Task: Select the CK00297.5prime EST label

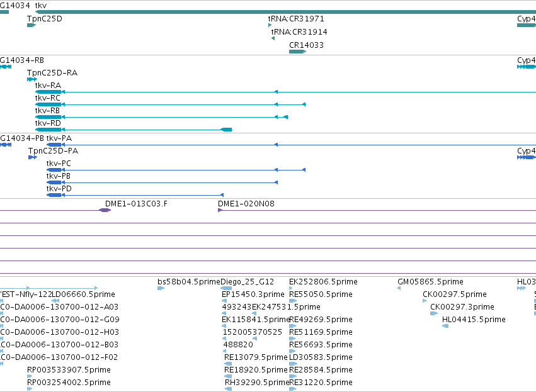Action: tap(455, 294)
